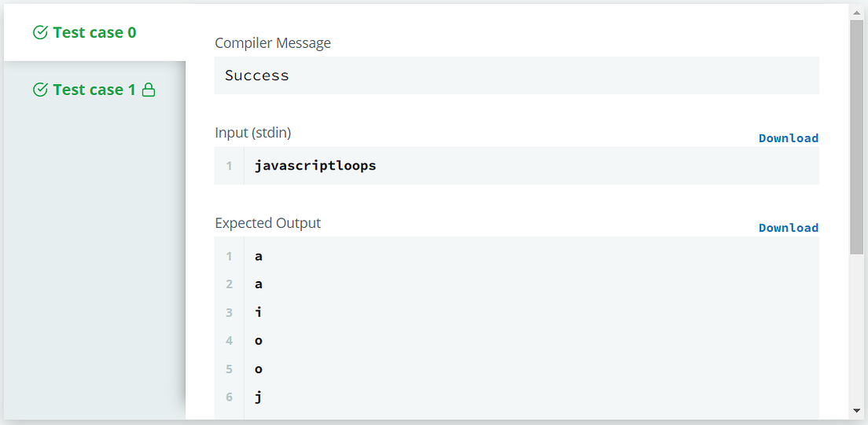The image size is (868, 425).
Task: Click the Input (stdin) heading label
Action: (x=253, y=133)
